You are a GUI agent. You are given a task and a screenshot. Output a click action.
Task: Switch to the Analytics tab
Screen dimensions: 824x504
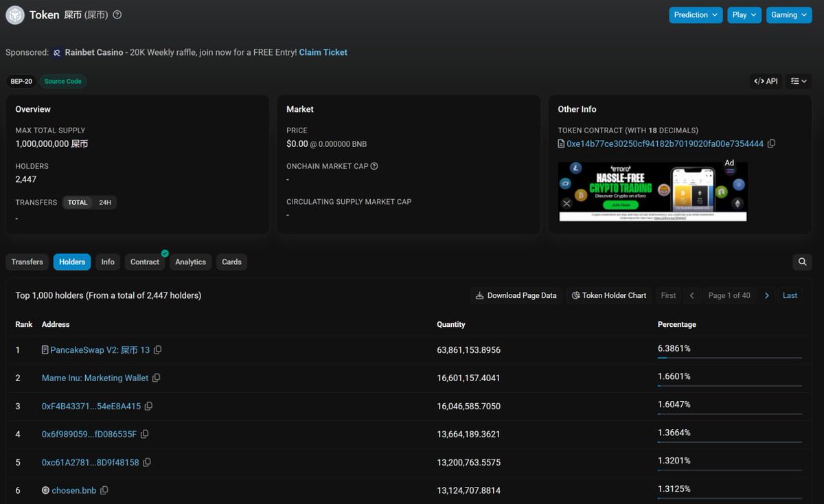(190, 262)
